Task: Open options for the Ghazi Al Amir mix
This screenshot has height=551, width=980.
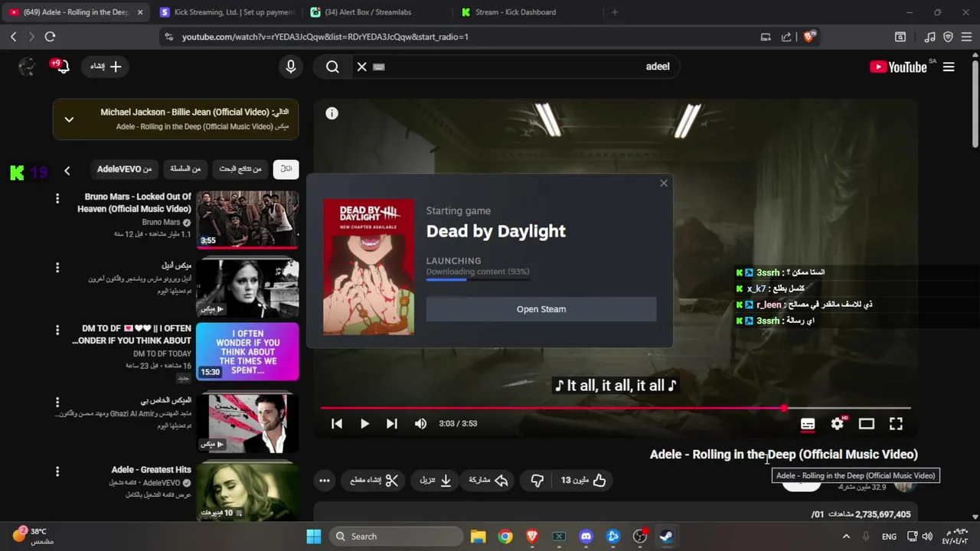Action: pyautogui.click(x=57, y=402)
